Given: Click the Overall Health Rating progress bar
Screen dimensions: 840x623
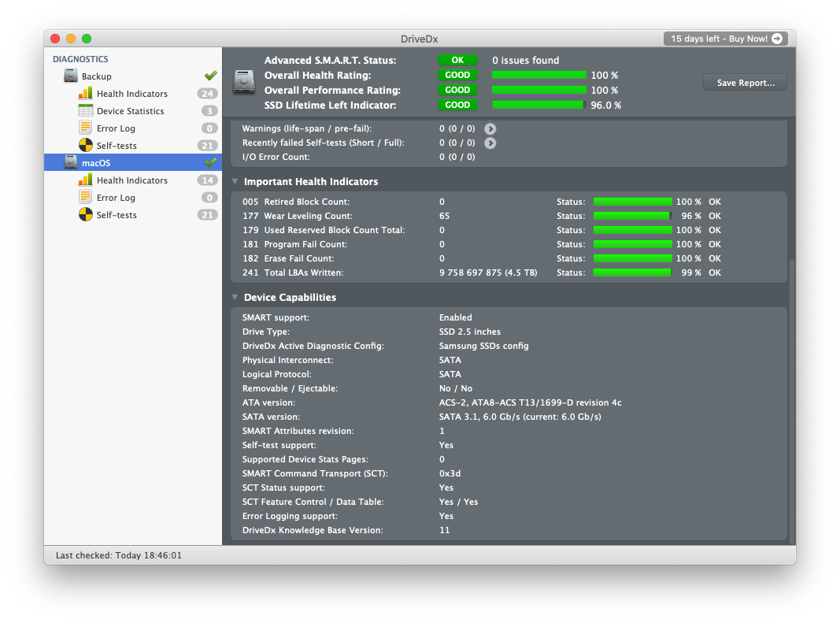Looking at the screenshot, I should click(x=539, y=75).
